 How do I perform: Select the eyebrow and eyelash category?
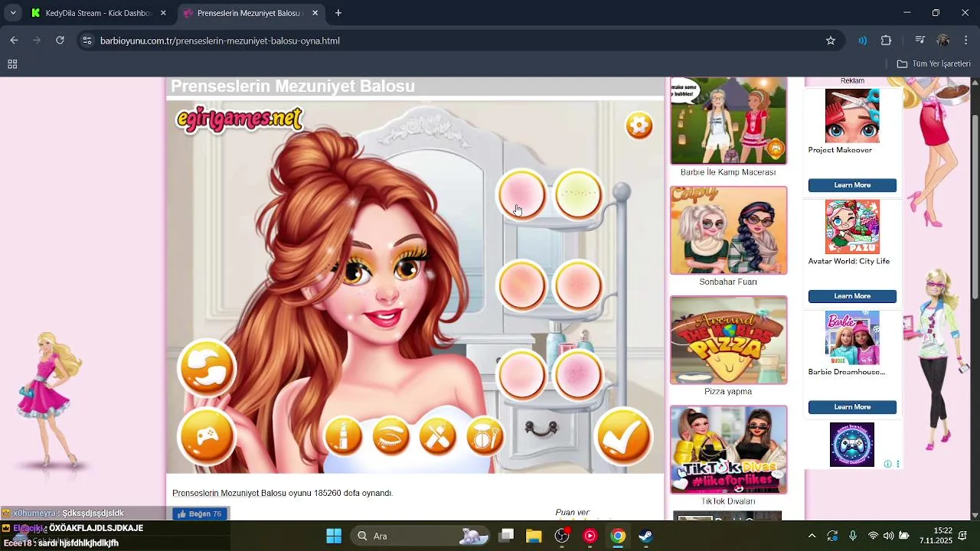391,437
